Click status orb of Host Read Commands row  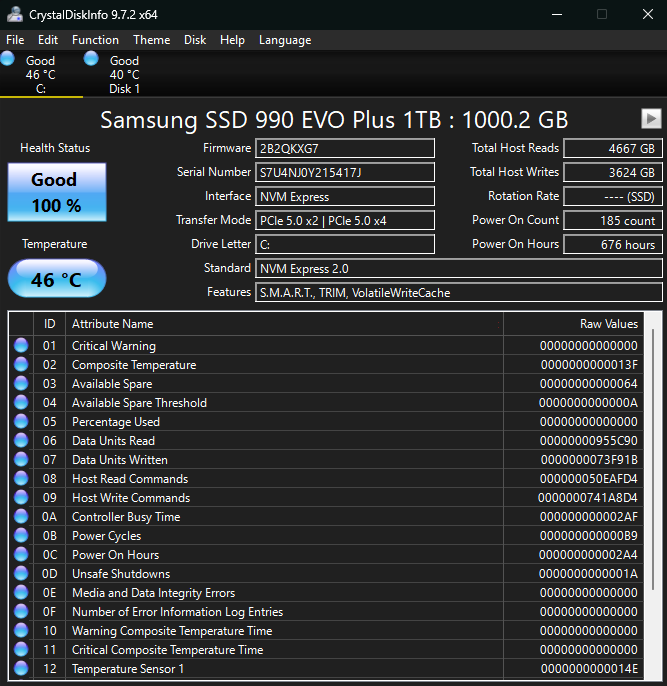point(21,478)
